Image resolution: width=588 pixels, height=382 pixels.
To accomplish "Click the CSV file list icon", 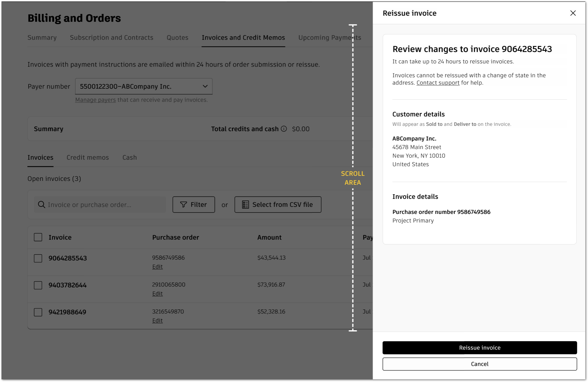I will (245, 205).
